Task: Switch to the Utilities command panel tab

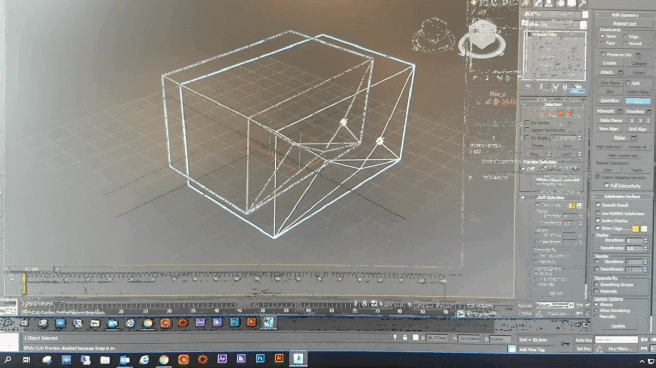Action: [x=582, y=3]
